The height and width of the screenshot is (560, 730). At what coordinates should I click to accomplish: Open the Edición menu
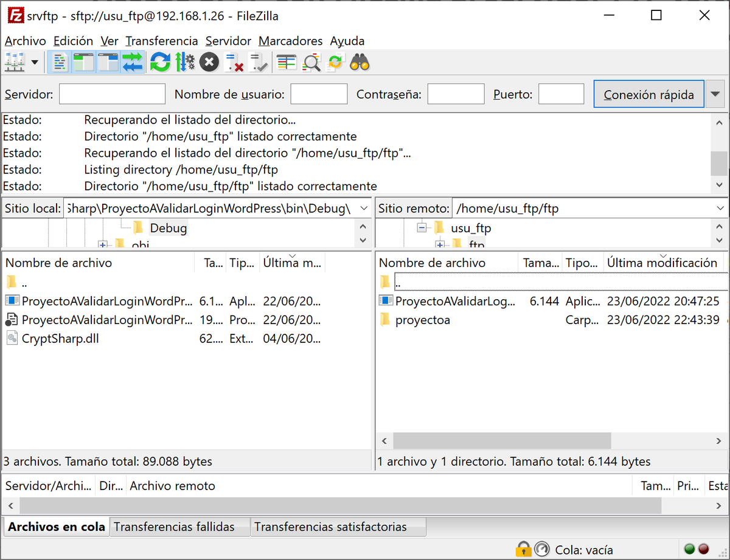click(x=73, y=41)
